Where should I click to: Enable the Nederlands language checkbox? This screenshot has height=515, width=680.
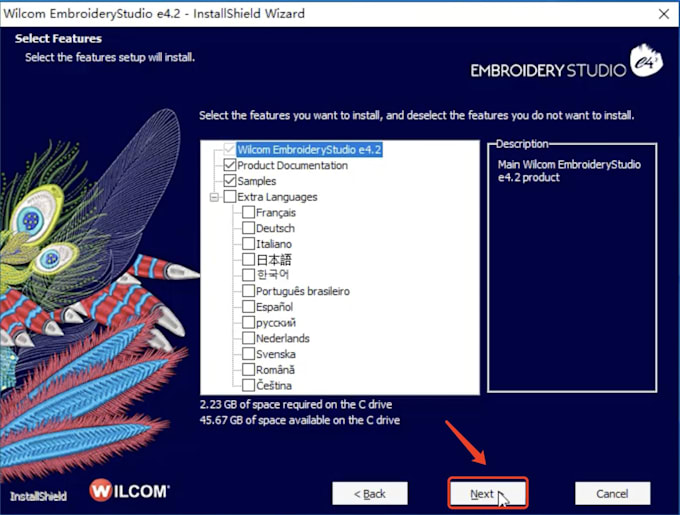pos(248,338)
